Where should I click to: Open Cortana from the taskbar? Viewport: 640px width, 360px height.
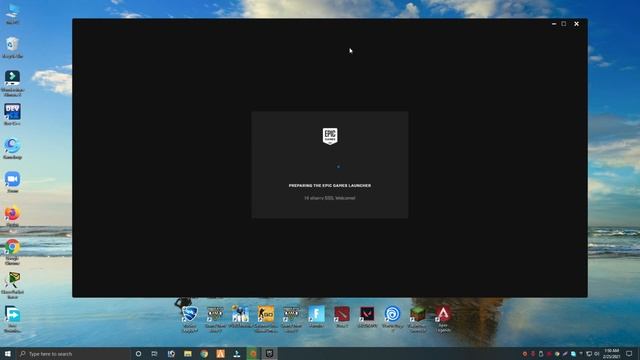click(138, 353)
